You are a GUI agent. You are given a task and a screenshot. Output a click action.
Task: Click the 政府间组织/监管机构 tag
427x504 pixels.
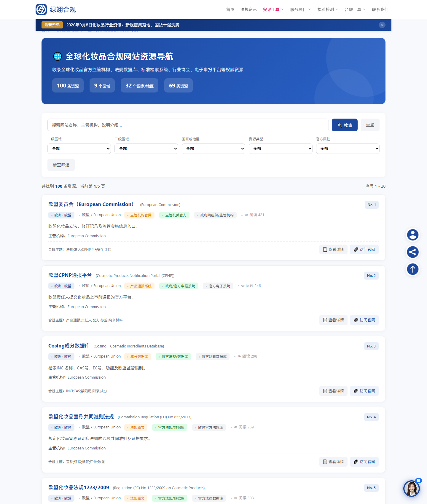point(215,215)
